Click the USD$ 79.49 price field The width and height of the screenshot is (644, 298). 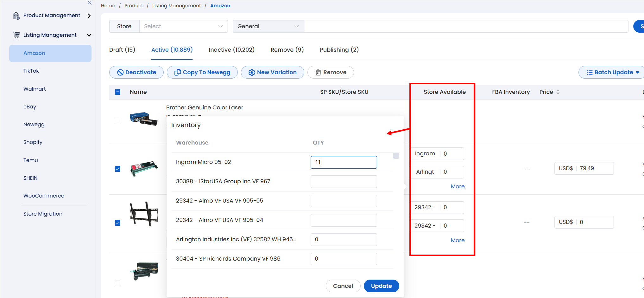pos(584,168)
